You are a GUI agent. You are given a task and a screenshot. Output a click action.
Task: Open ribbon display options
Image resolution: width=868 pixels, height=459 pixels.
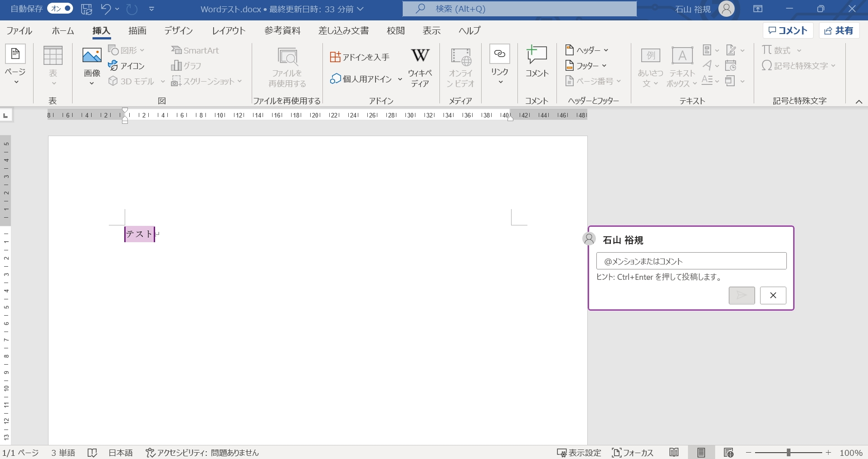758,9
